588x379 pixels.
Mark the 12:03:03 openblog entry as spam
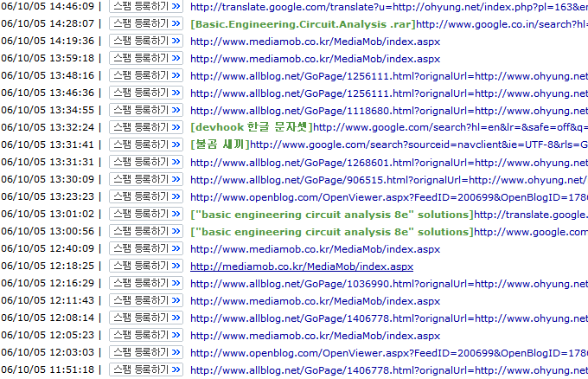point(146,352)
